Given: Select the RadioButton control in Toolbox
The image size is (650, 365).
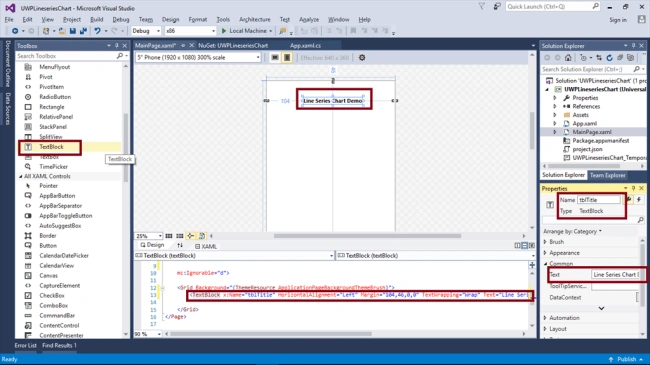Looking at the screenshot, I should 55,97.
